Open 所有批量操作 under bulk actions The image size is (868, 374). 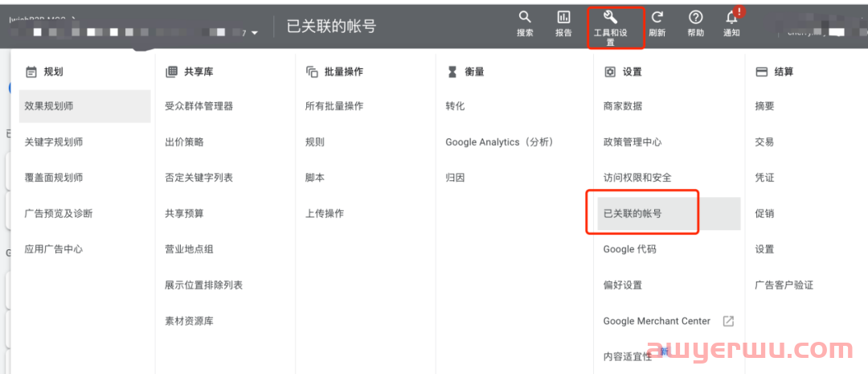click(334, 106)
